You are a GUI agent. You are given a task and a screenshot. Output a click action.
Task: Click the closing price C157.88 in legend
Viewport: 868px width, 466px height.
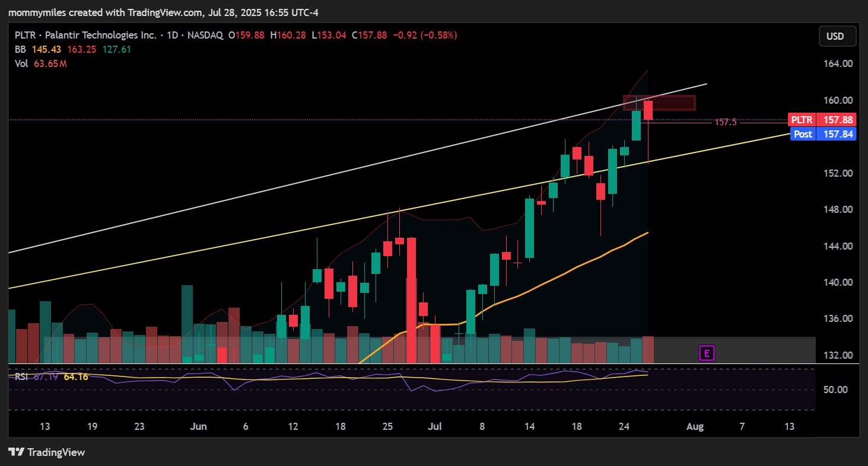point(369,36)
